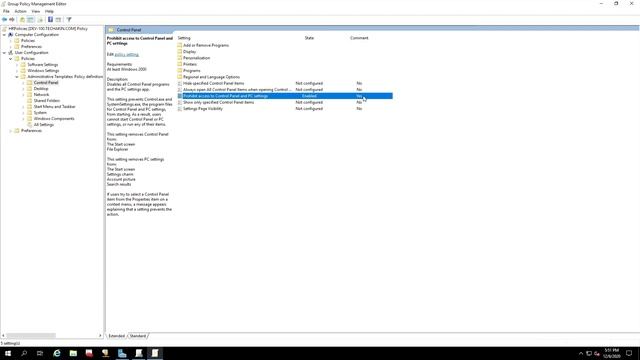Expand the System tree node arrow

[23, 113]
